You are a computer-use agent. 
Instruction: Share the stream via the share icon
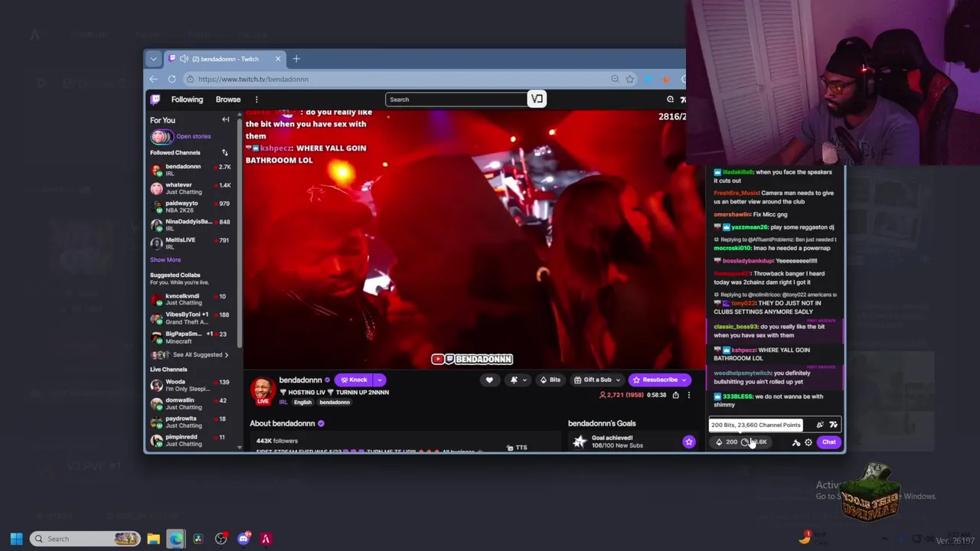pos(675,396)
